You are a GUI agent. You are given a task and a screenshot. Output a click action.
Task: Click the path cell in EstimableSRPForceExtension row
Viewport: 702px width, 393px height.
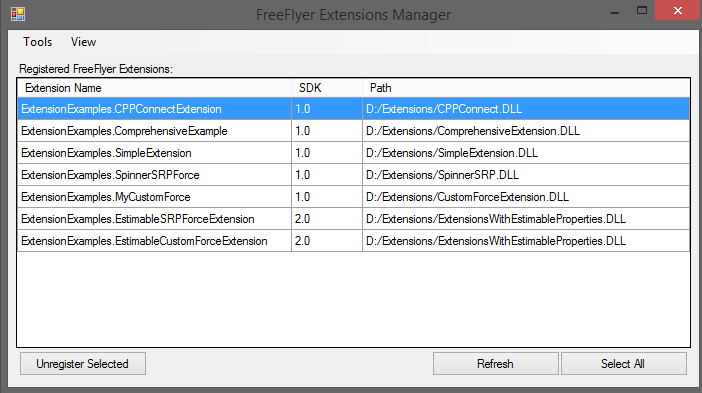click(526, 218)
